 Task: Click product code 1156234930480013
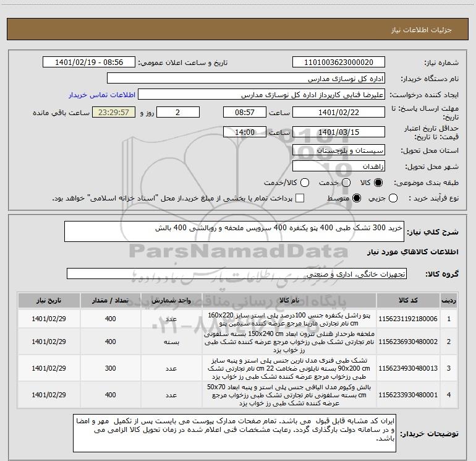tap(408, 368)
